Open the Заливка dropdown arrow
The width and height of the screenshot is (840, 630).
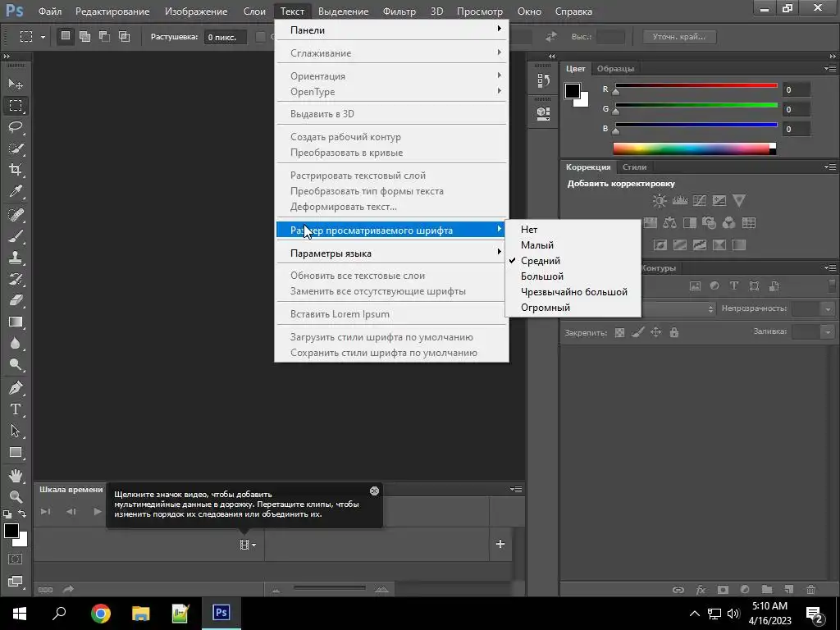pyautogui.click(x=828, y=332)
